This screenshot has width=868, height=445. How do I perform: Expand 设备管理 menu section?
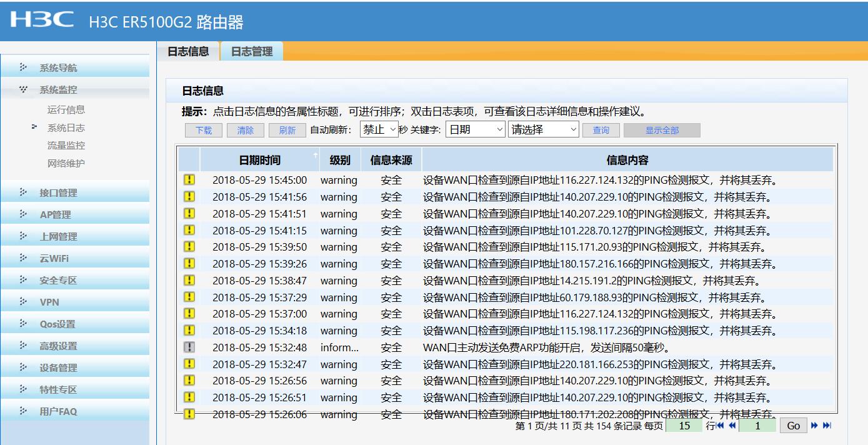(75, 367)
